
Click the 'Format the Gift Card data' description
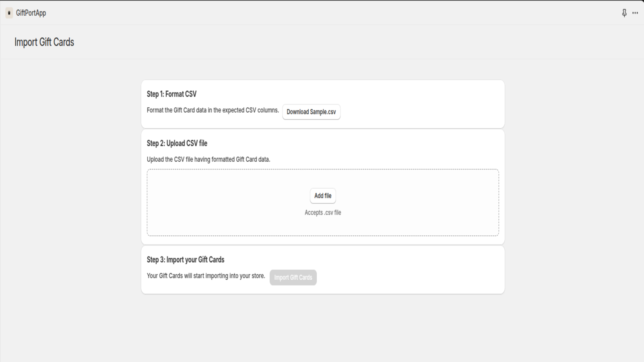[213, 110]
